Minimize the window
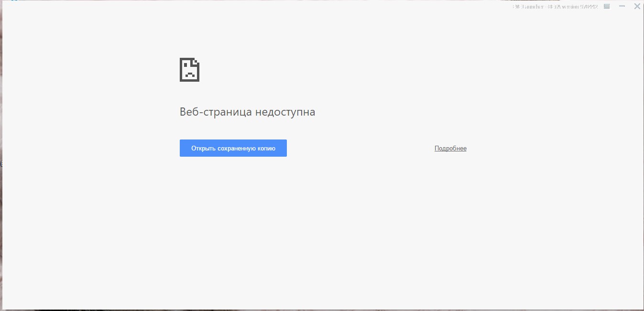644x311 pixels. pos(622,6)
